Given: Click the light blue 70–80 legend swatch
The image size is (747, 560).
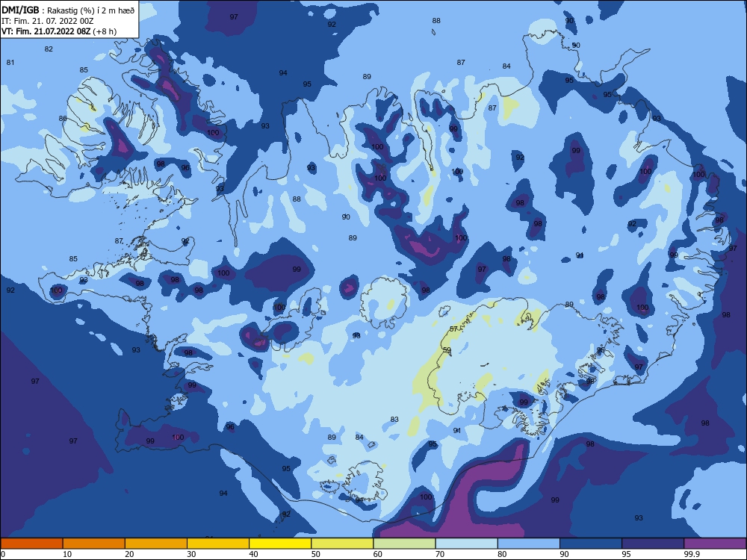Looking at the screenshot, I should tap(466, 544).
